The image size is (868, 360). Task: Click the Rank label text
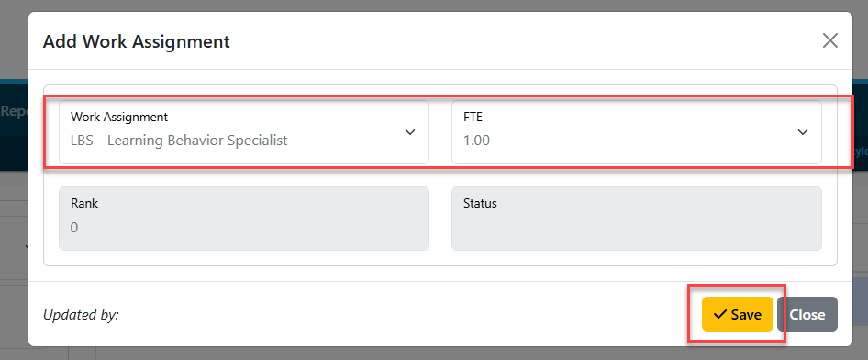pyautogui.click(x=84, y=203)
